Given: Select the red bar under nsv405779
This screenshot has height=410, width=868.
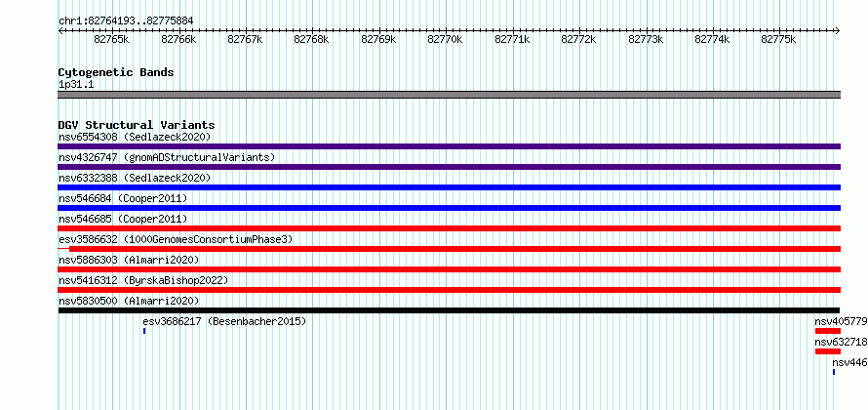Looking at the screenshot, I should 828,331.
